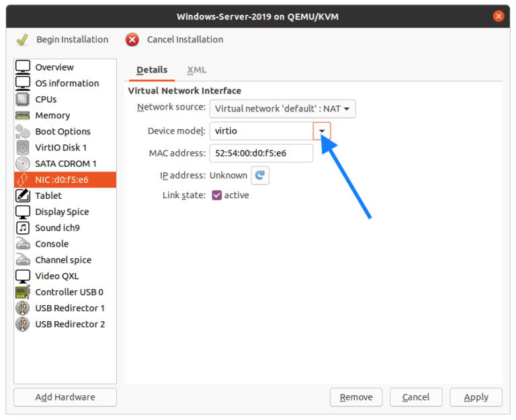Select the USB Redirector 2 entry
Viewport: 516px width, 420px height.
[x=65, y=324]
